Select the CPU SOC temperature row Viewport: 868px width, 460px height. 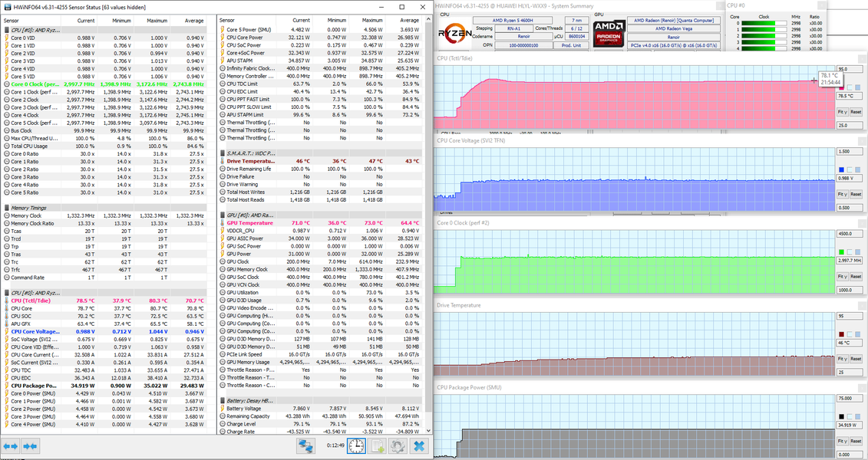coord(104,316)
